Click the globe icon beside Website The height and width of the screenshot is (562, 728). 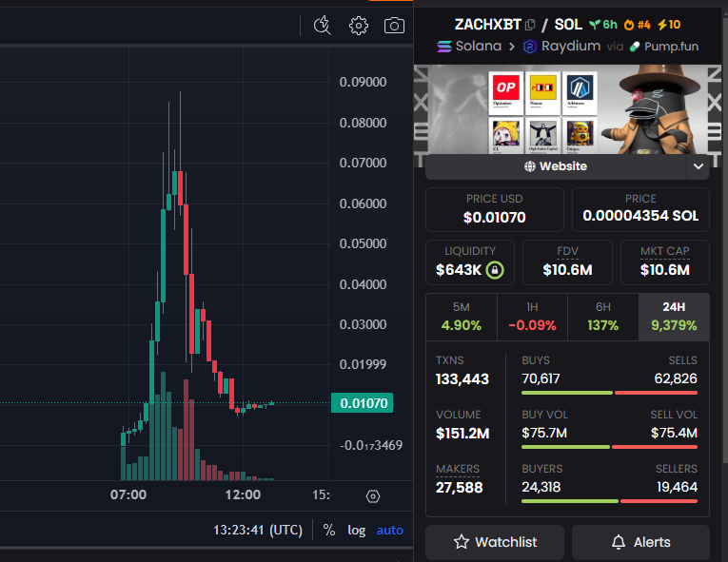coord(530,166)
